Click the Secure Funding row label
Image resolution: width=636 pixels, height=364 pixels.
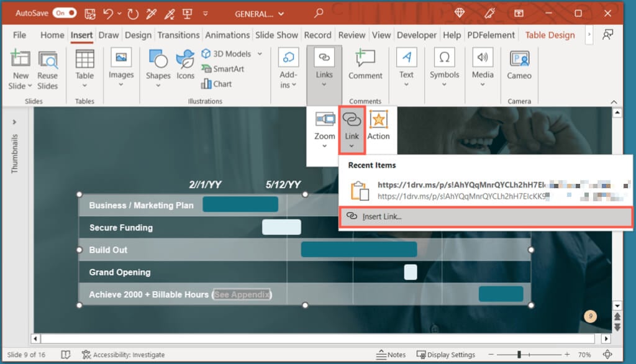[121, 227]
